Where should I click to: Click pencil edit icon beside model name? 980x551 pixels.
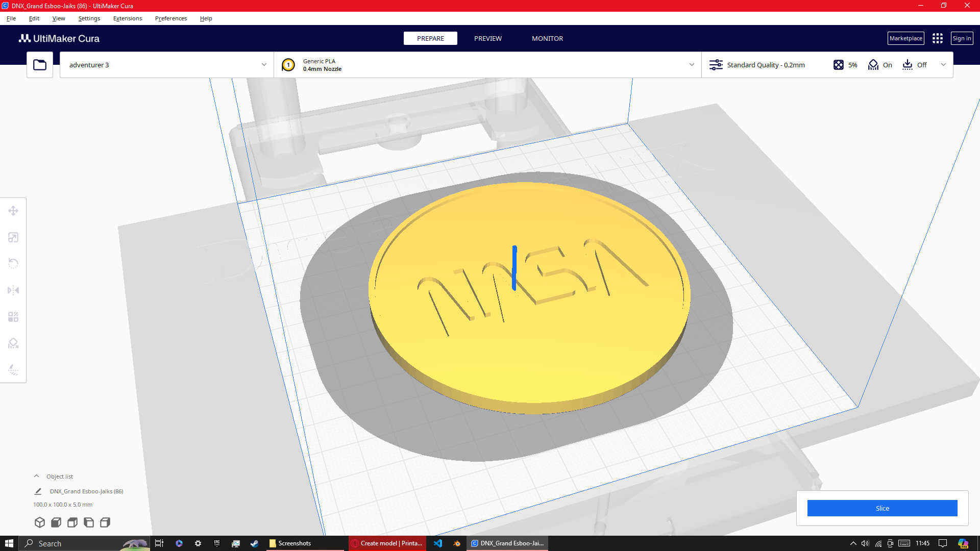tap(38, 491)
